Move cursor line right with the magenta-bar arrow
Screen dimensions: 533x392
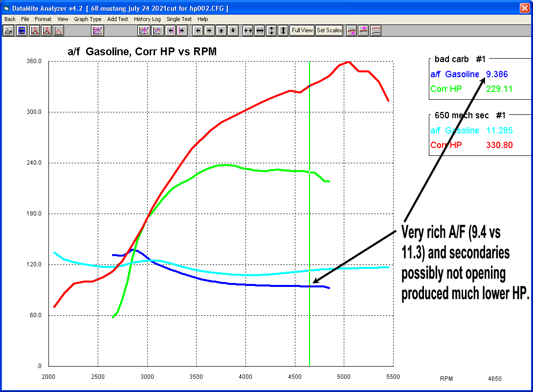coord(182,31)
